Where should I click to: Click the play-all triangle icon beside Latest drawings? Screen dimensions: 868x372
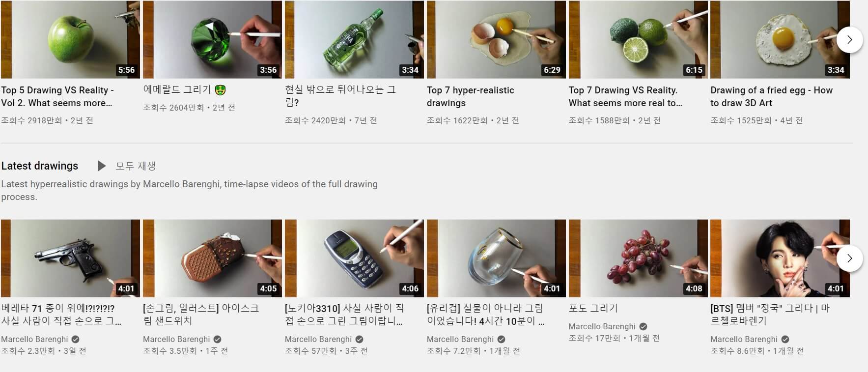(x=102, y=166)
